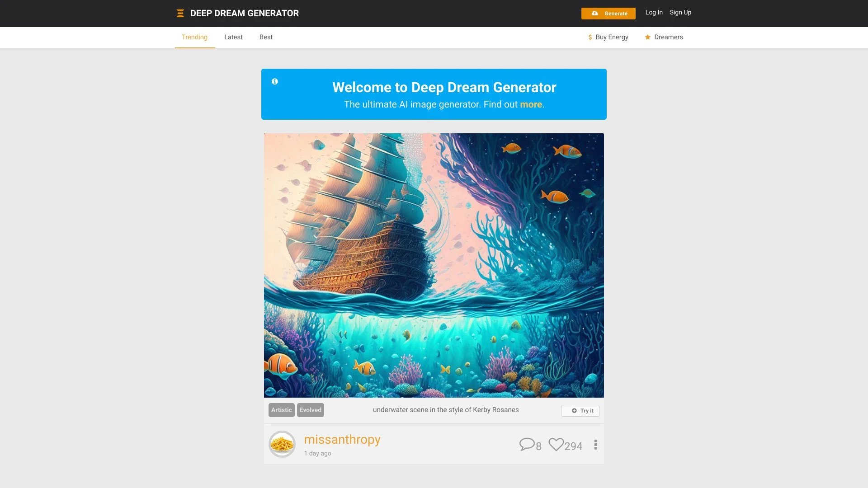The height and width of the screenshot is (488, 868).
Task: Click the missanthropy username link
Action: click(342, 439)
